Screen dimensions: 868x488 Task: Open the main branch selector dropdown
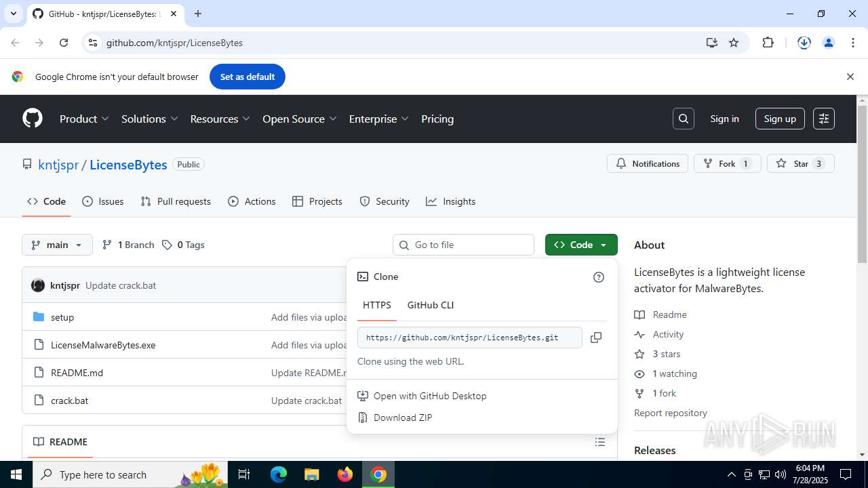[58, 245]
